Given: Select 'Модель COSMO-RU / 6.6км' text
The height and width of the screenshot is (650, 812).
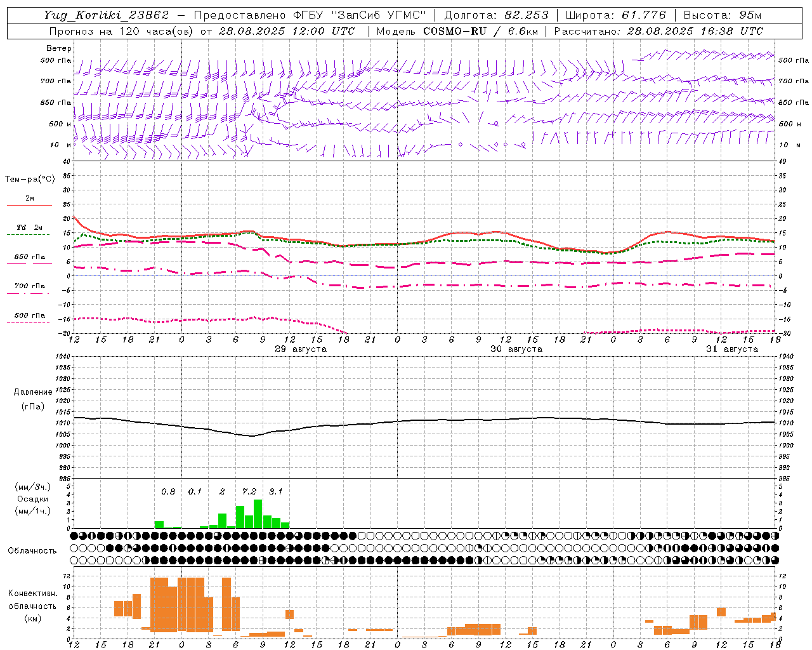Looking at the screenshot, I should click(457, 31).
